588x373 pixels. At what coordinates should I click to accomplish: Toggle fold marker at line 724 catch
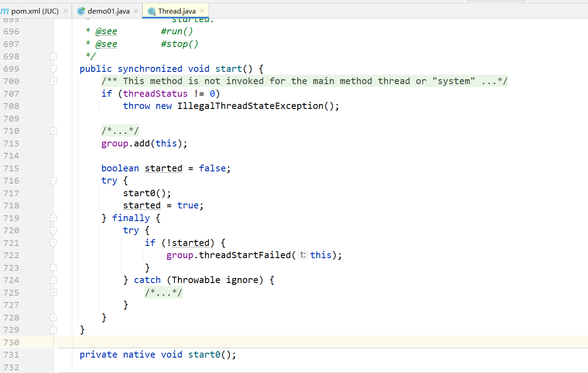53,280
